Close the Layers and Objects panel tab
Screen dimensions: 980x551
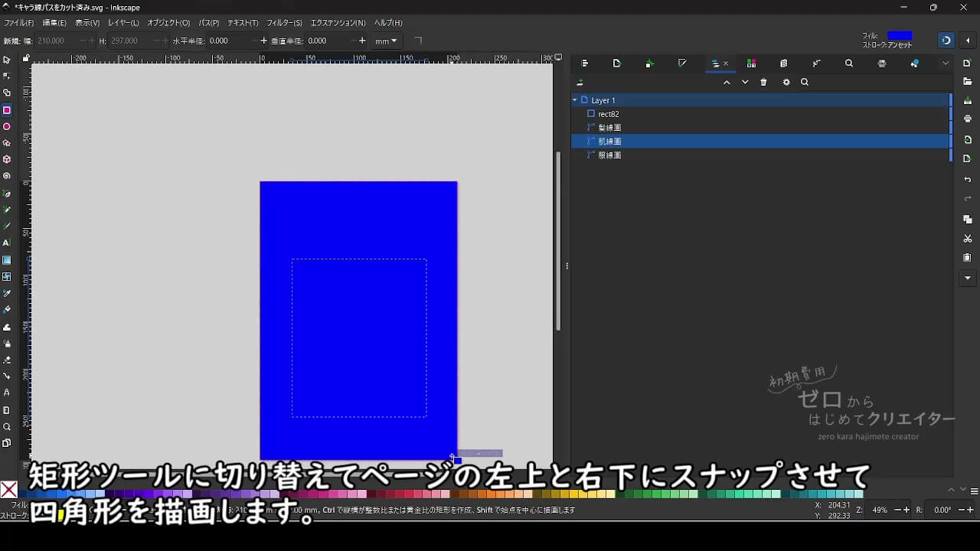point(726,64)
